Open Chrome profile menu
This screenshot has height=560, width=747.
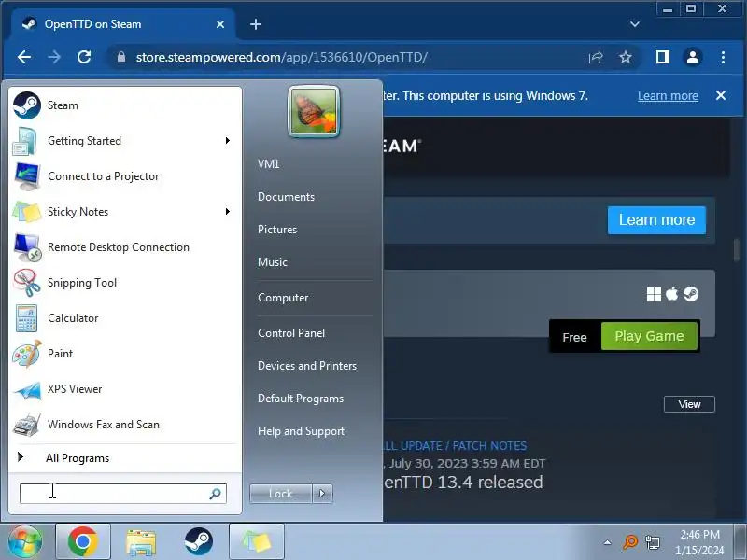point(693,57)
